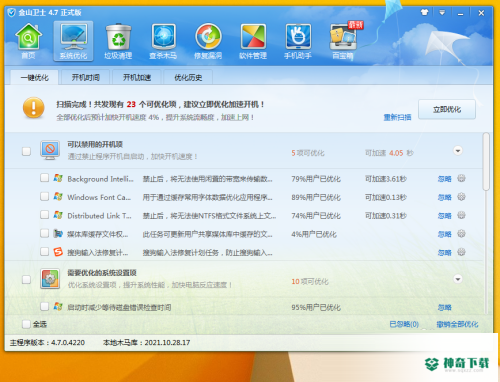Switch to the 开机加速 tab
This screenshot has height=382, width=500.
point(137,77)
